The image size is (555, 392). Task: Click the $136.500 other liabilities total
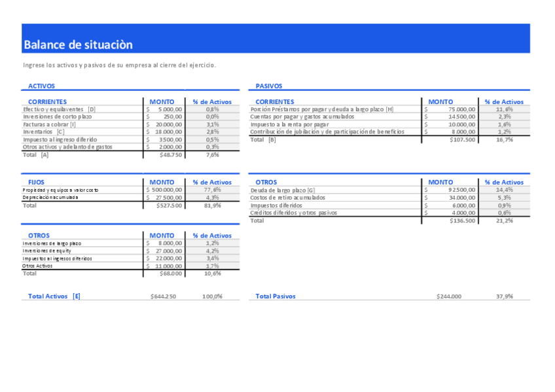pos(462,221)
